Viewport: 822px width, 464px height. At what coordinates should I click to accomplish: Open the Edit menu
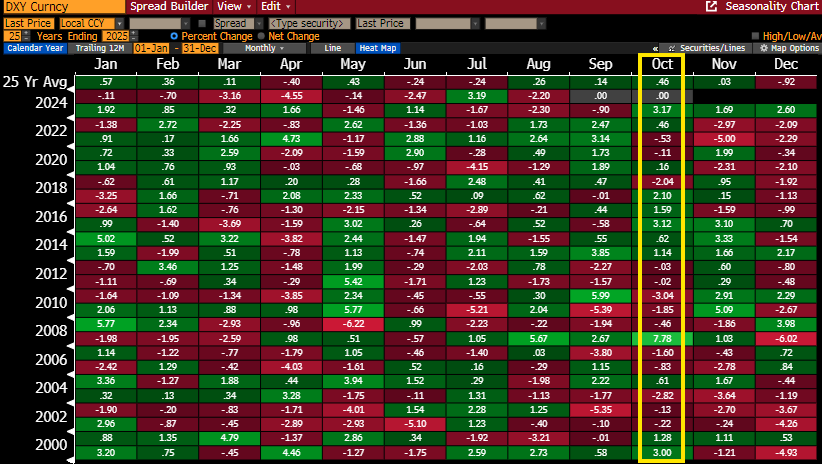pos(270,6)
